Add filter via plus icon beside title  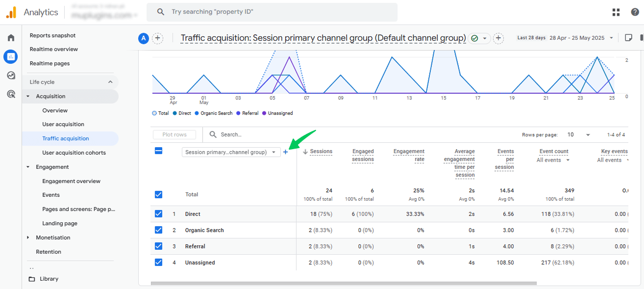coord(498,38)
